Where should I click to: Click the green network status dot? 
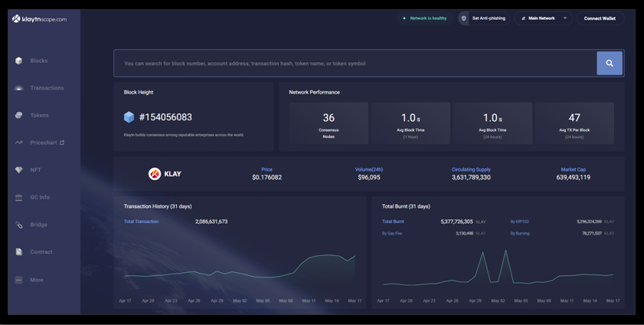pyautogui.click(x=404, y=18)
